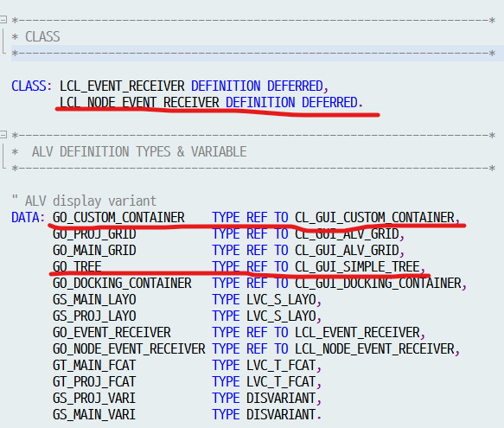This screenshot has width=504, height=428.
Task: Select the CL_GUI_DOCKING_CONTAINER type name
Action: coord(379,284)
